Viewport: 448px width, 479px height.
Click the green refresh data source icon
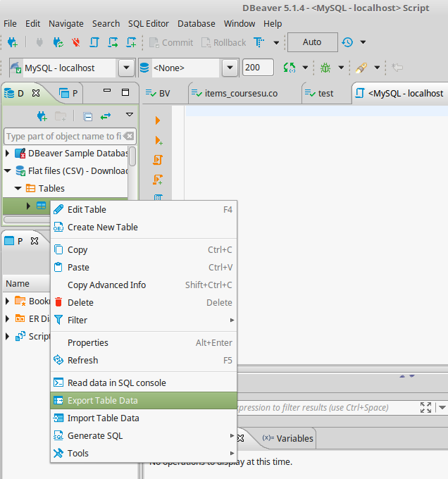(290, 68)
